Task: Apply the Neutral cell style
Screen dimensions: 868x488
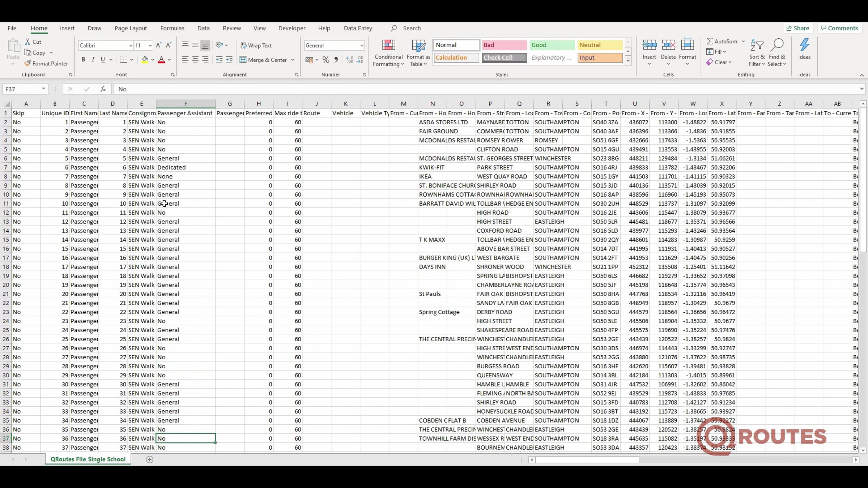Action: pos(600,45)
